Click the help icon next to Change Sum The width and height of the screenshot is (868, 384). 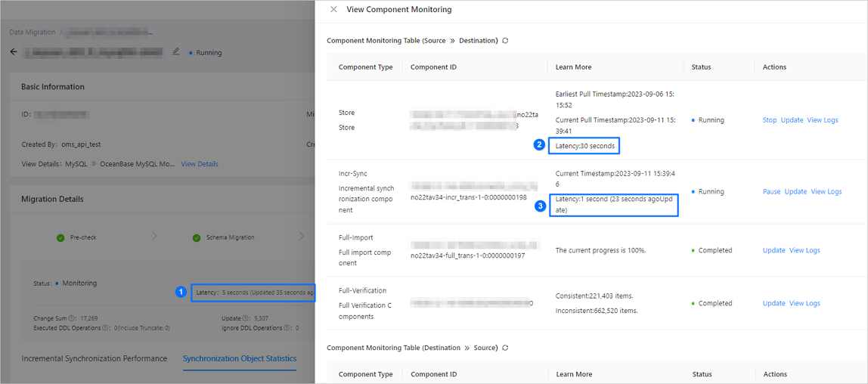[x=73, y=319]
